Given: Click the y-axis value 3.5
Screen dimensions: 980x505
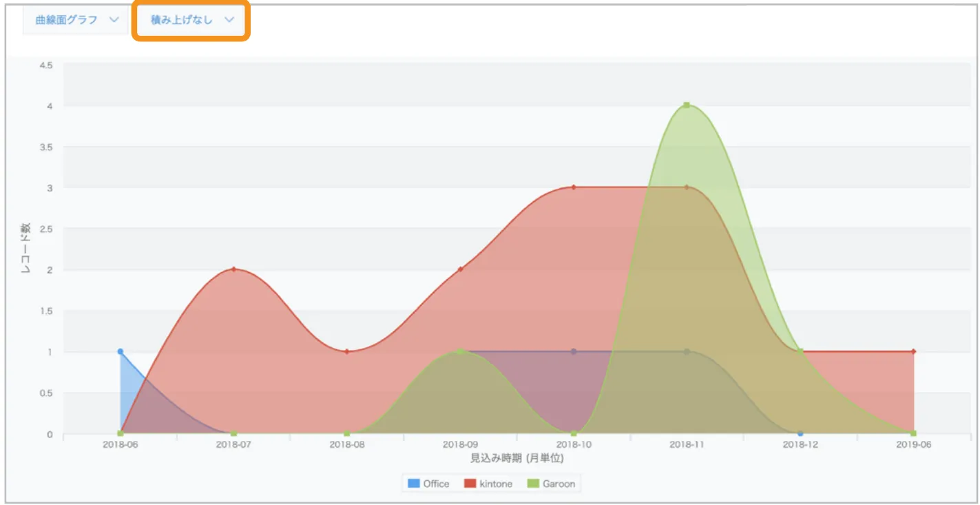Looking at the screenshot, I should 45,147.
